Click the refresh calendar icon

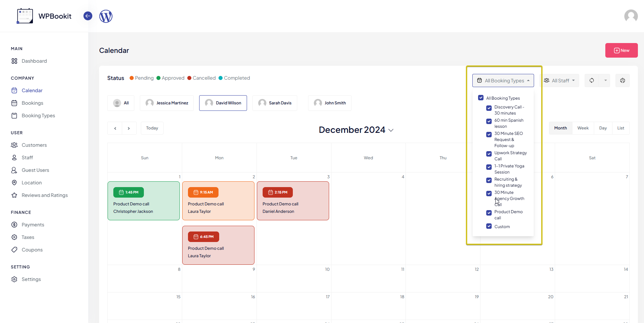coord(592,81)
